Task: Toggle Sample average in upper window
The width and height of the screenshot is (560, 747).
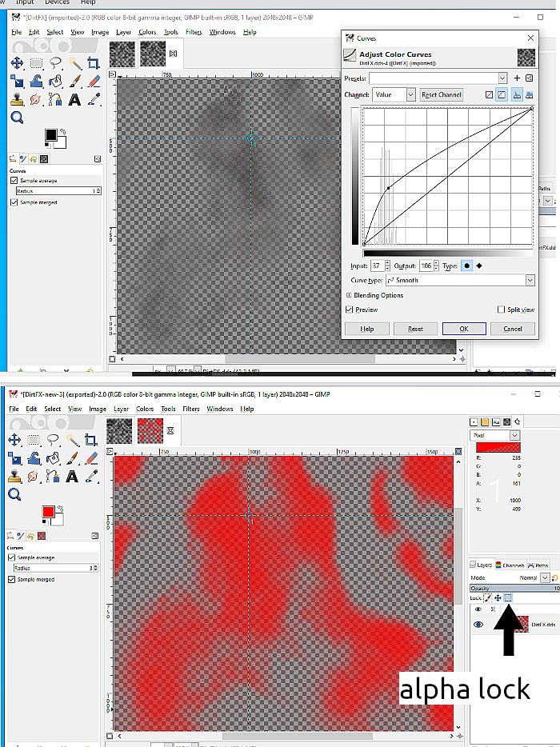Action: click(x=14, y=181)
